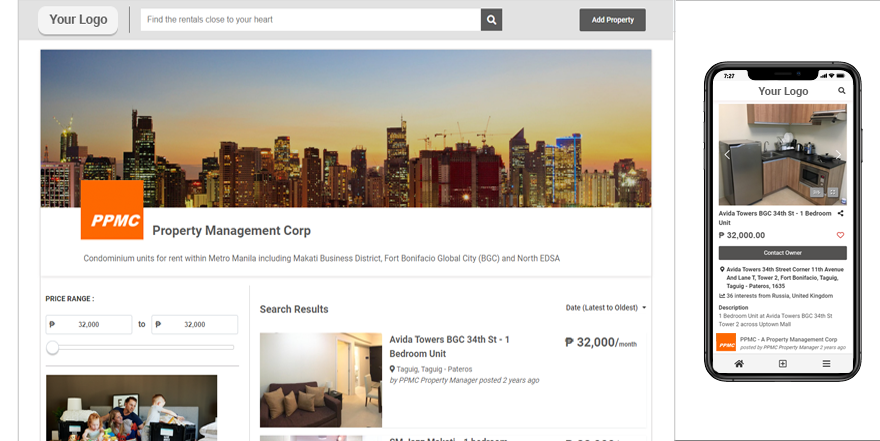Click the Taguig location pin icon in the listing

tap(392, 369)
